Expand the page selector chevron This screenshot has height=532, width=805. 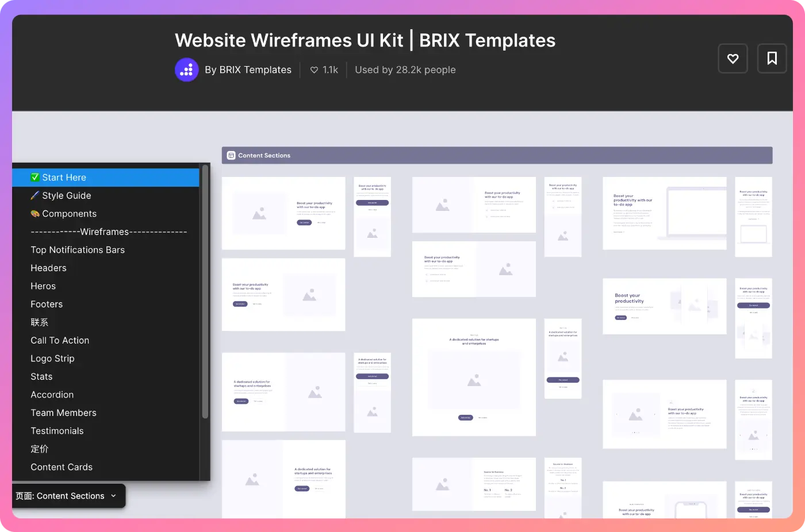click(114, 496)
